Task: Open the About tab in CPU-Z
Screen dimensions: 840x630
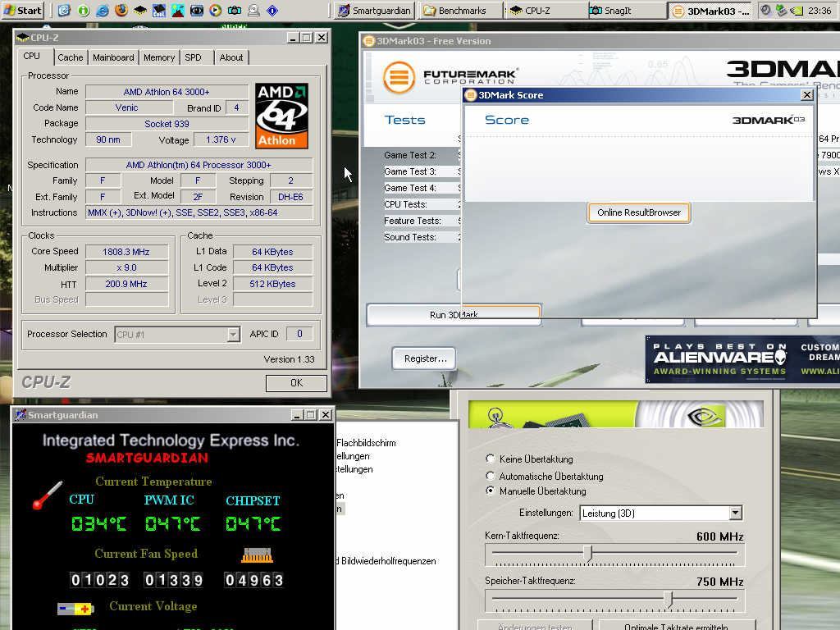Action: tap(231, 57)
